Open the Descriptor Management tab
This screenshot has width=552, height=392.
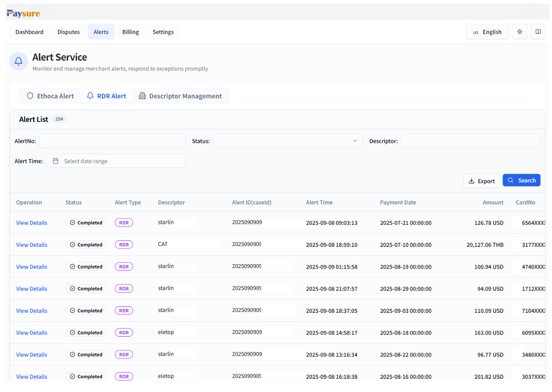[x=180, y=96]
